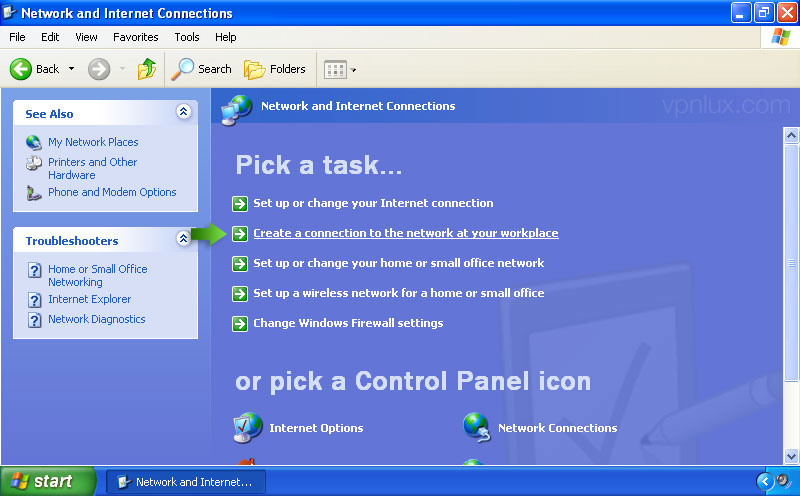The width and height of the screenshot is (800, 496).
Task: Select Set up a wireless network task
Action: click(399, 293)
